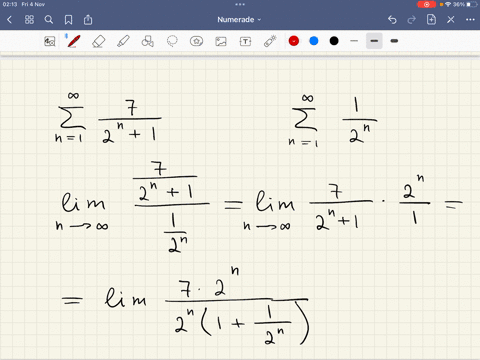Choose the blue color swatch

pyautogui.click(x=314, y=41)
